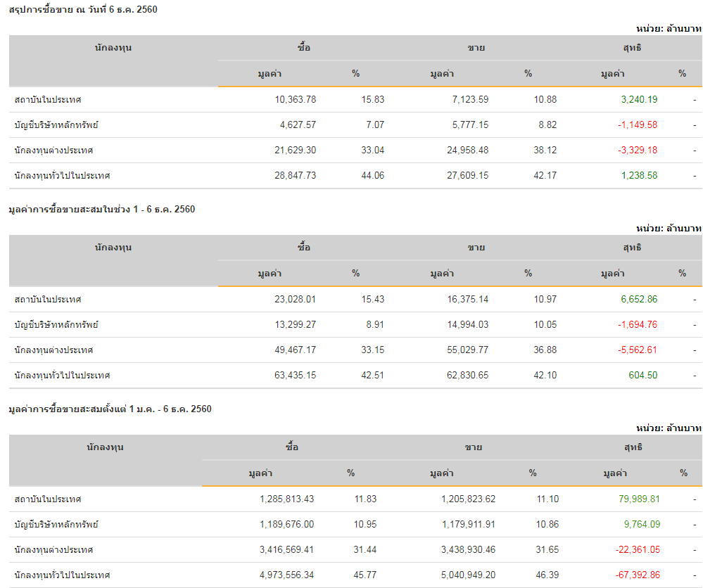
Task: Click the sell value 3,438,930.46
Action: pos(468,549)
